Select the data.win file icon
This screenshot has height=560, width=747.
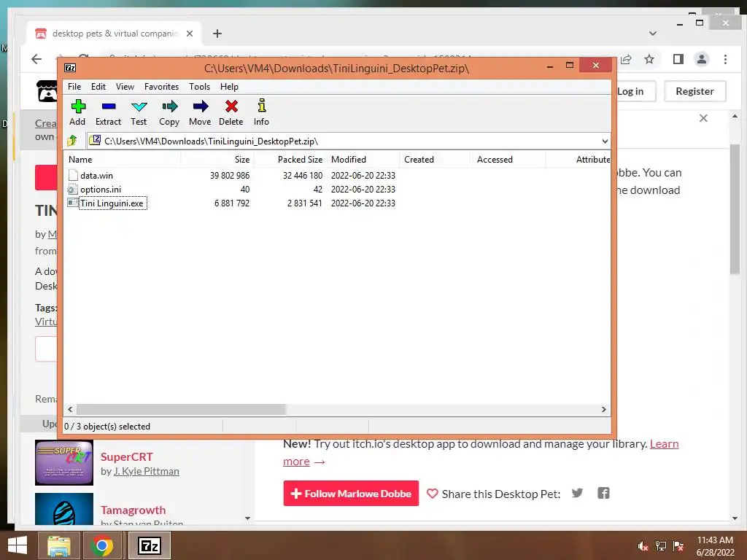point(73,175)
